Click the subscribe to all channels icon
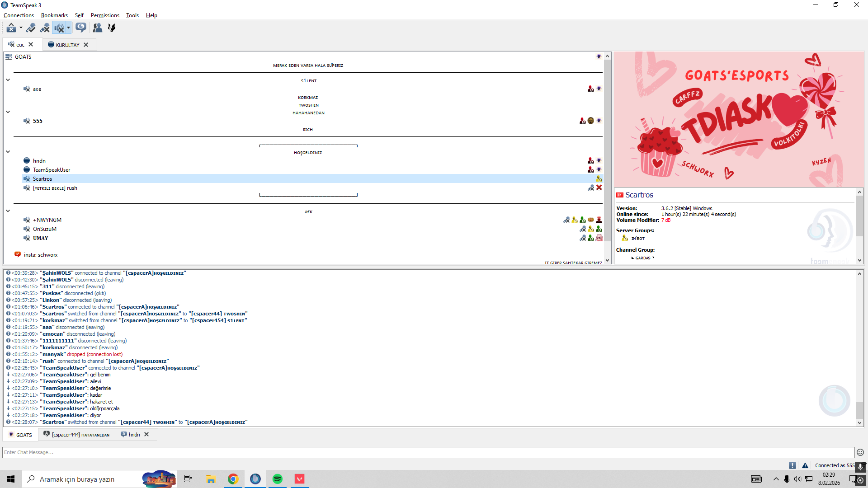 [81, 28]
